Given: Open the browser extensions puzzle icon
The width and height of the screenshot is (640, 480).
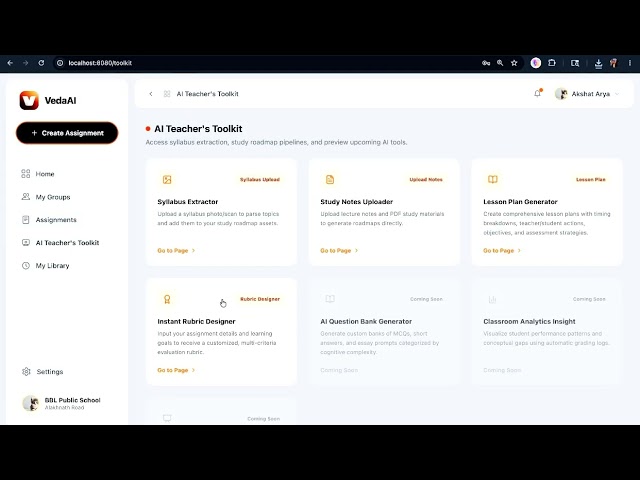Looking at the screenshot, I should [552, 63].
